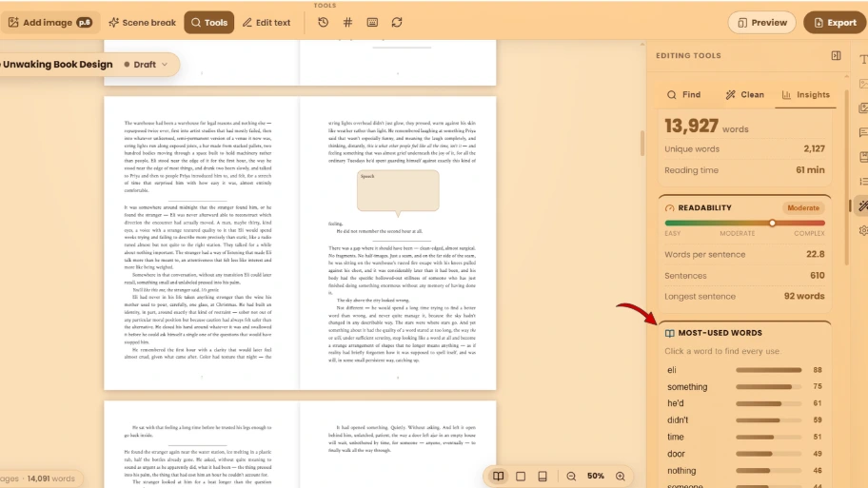Find every use of 'didn't'
Screen dimensions: 868x488
tap(744, 420)
